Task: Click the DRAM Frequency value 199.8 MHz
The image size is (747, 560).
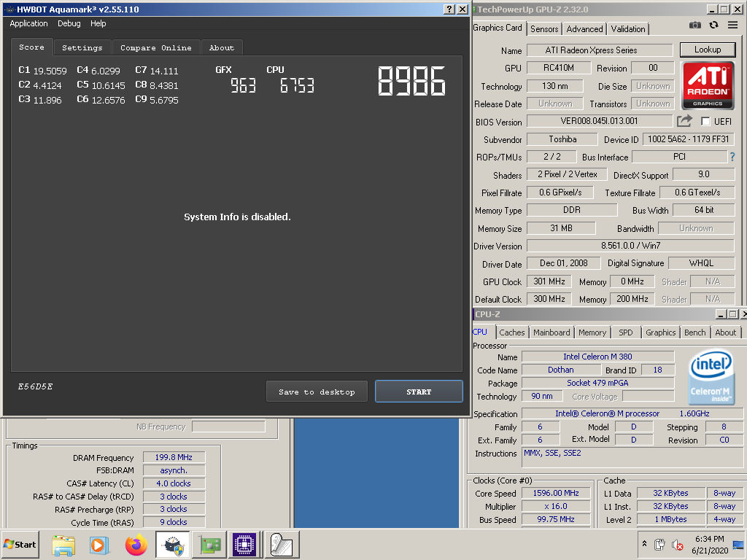Action: (x=174, y=457)
